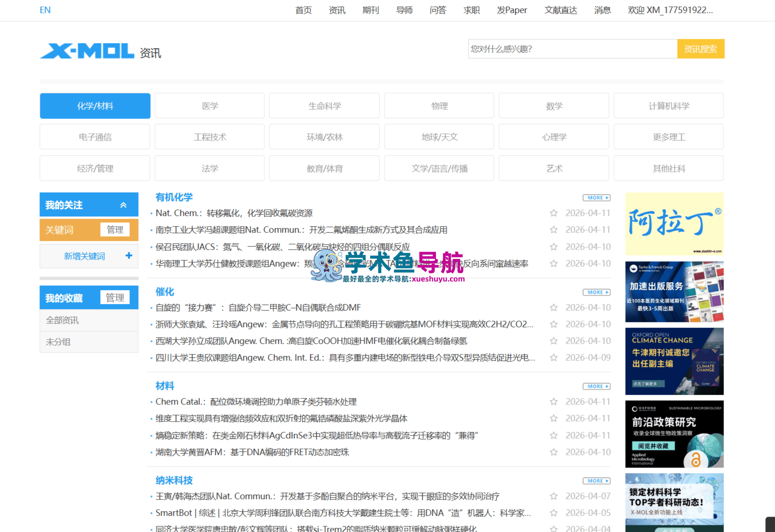775x532 pixels.
Task: Click star for 湖南大学黄晋AFM article
Action: [553, 452]
